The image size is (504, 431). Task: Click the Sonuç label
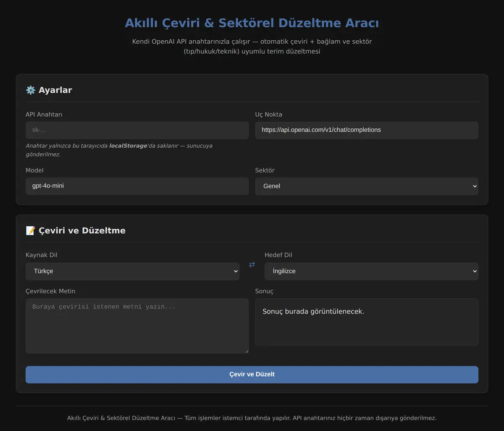264,291
